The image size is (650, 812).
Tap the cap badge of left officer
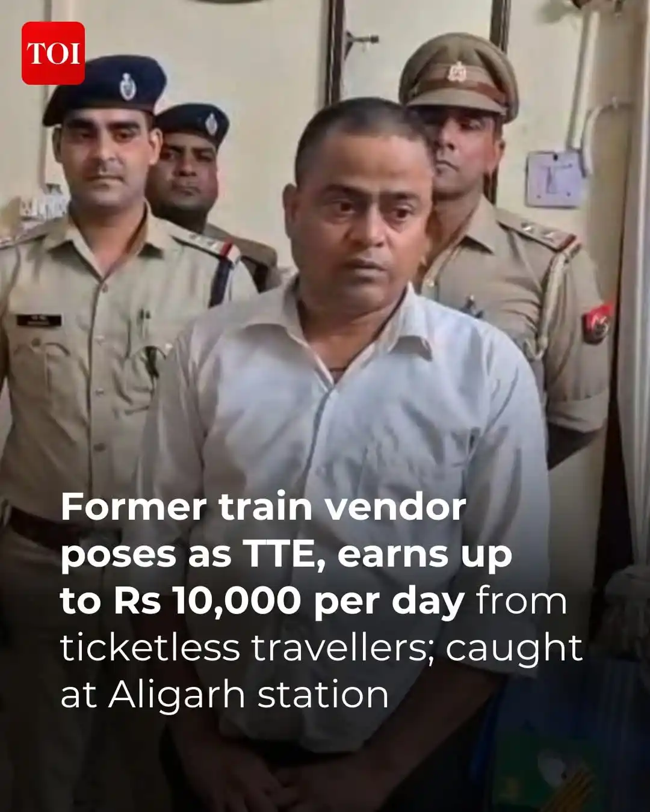127,87
